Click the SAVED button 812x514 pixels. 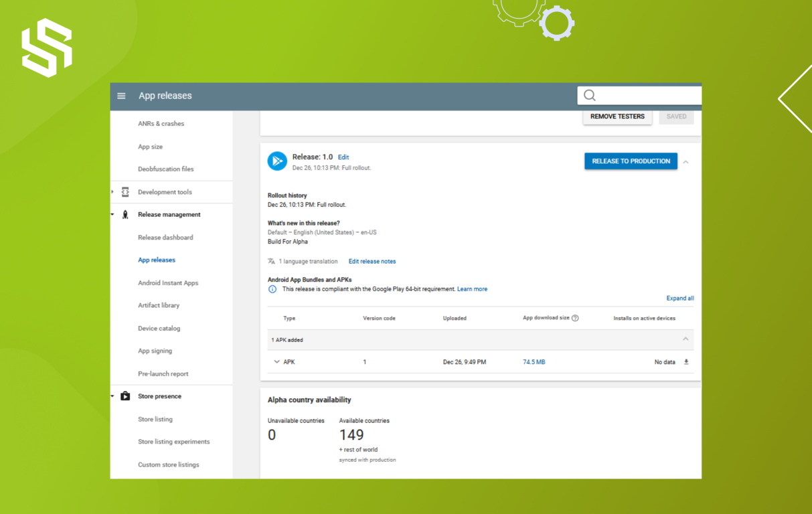click(676, 116)
